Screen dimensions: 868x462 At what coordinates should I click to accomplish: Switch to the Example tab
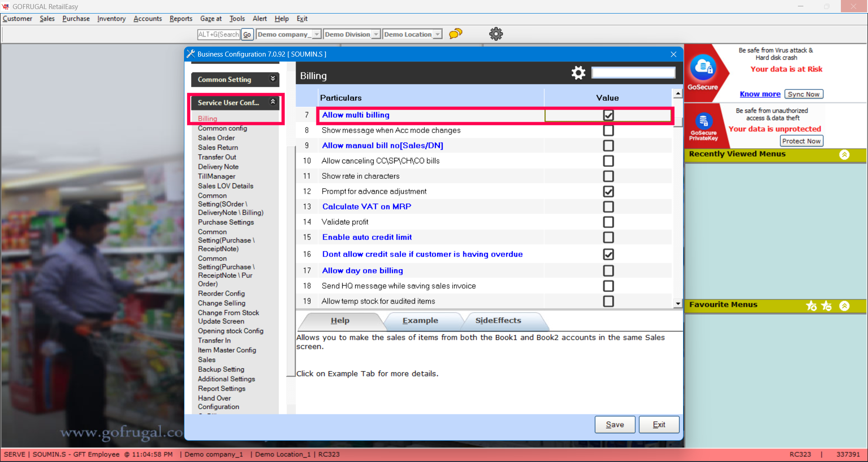[x=420, y=321]
